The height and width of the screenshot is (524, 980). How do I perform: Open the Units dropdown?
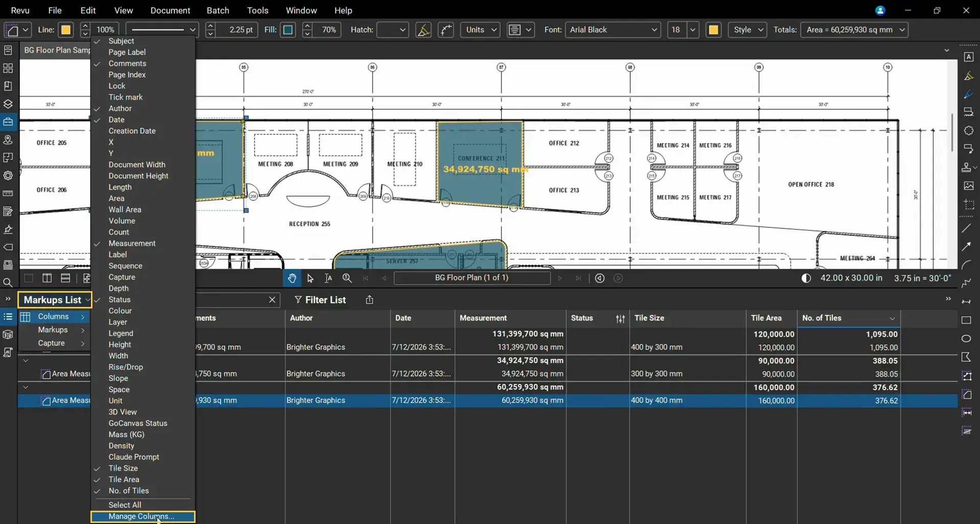480,30
